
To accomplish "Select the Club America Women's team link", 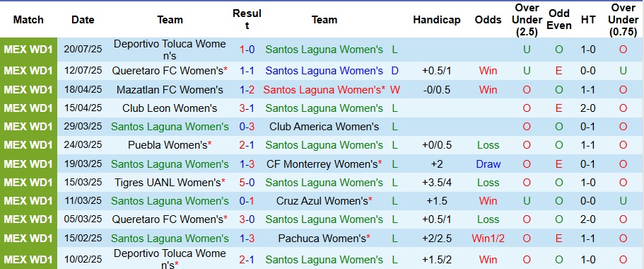I will point(324,127).
